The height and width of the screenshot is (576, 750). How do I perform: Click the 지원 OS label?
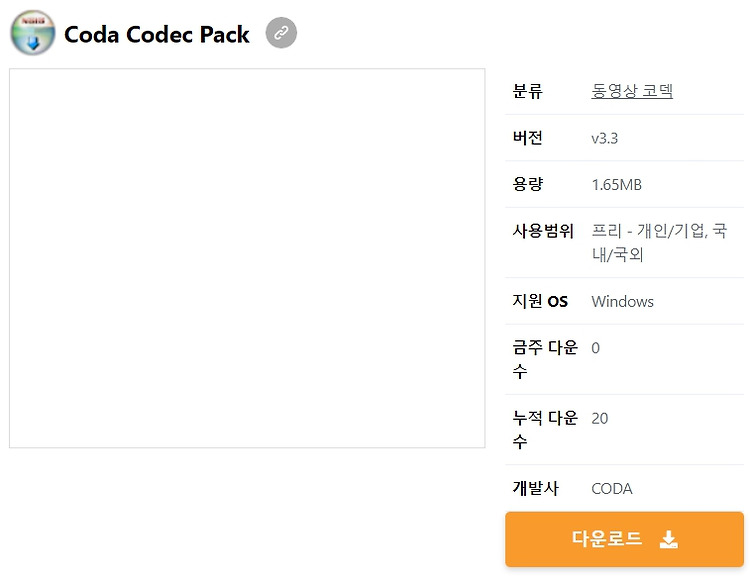point(540,301)
